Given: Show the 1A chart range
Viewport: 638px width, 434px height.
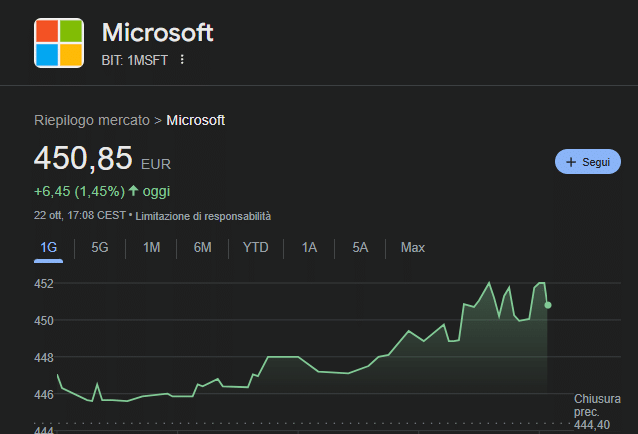Looking at the screenshot, I should click(309, 247).
